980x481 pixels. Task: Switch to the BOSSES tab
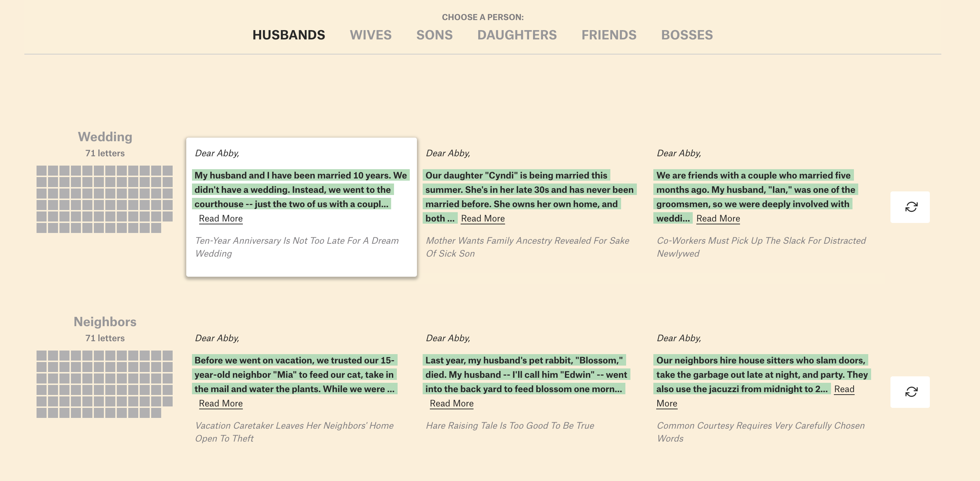(x=687, y=35)
